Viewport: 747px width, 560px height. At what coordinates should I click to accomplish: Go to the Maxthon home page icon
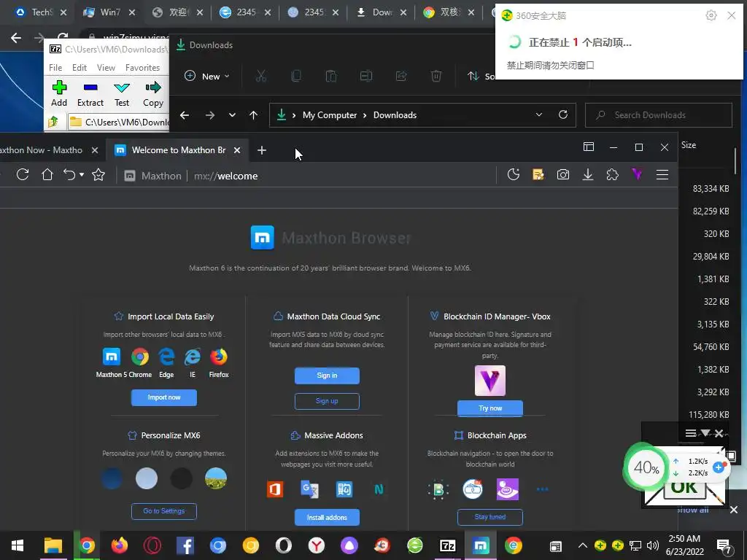pos(47,175)
